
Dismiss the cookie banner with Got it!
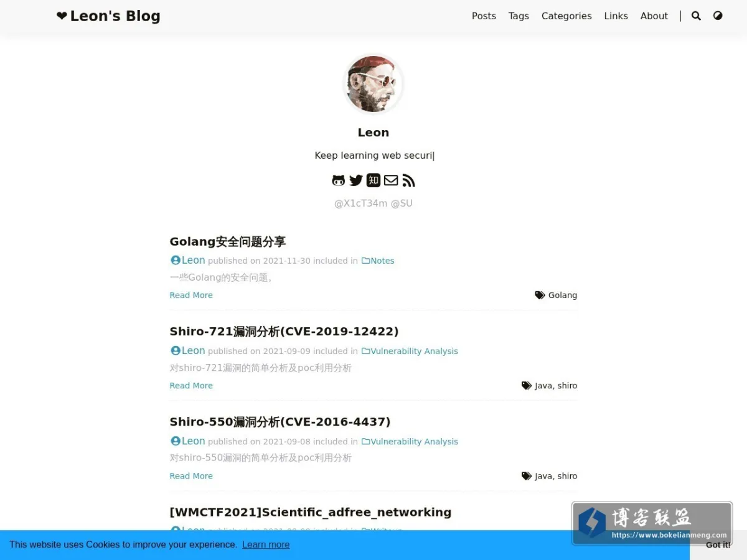pyautogui.click(x=718, y=545)
